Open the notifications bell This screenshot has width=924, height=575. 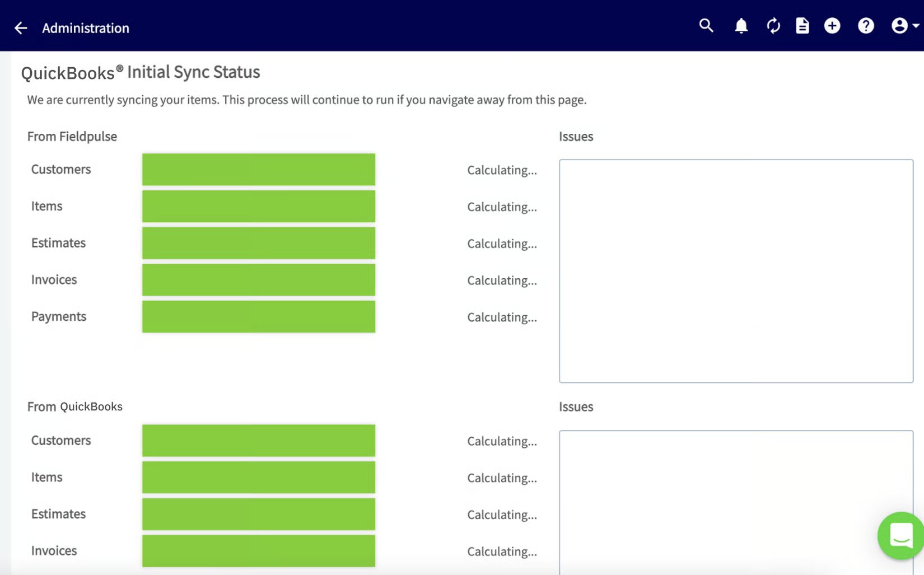coord(741,26)
